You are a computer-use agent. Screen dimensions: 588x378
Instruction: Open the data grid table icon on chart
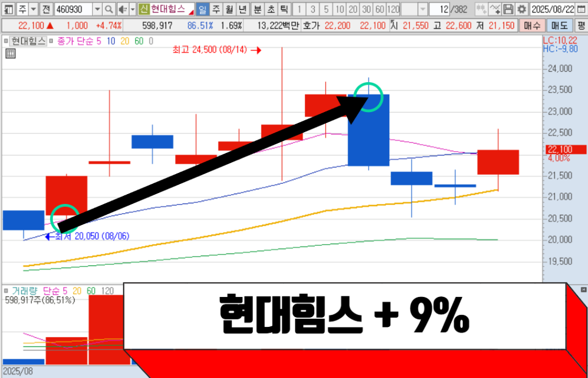tap(10, 54)
